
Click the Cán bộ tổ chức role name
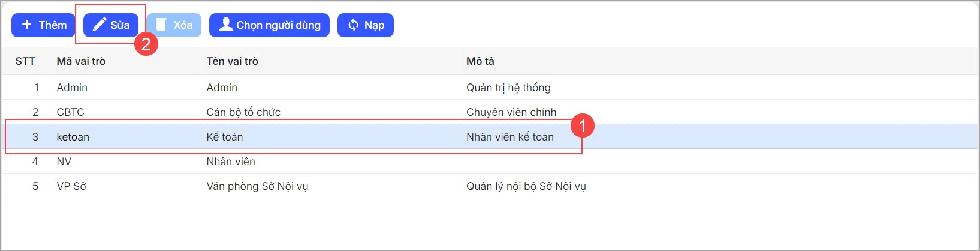243,112
